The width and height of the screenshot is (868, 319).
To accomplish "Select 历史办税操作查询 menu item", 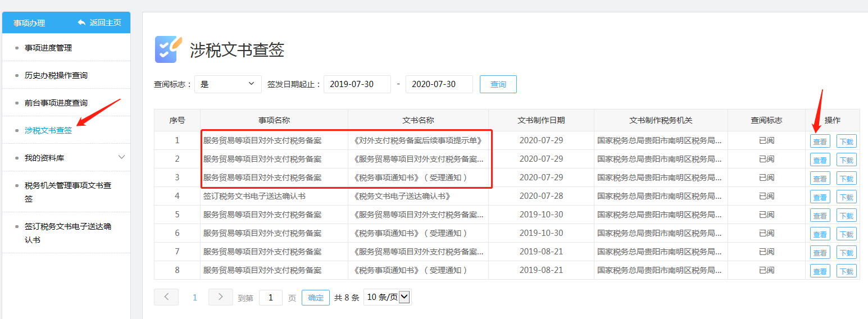I will (56, 75).
